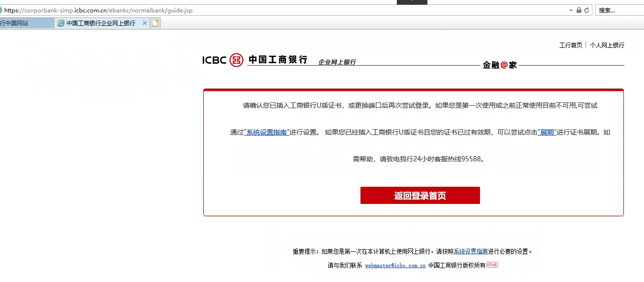Click the "展期" certificate renewal link

coord(547,132)
